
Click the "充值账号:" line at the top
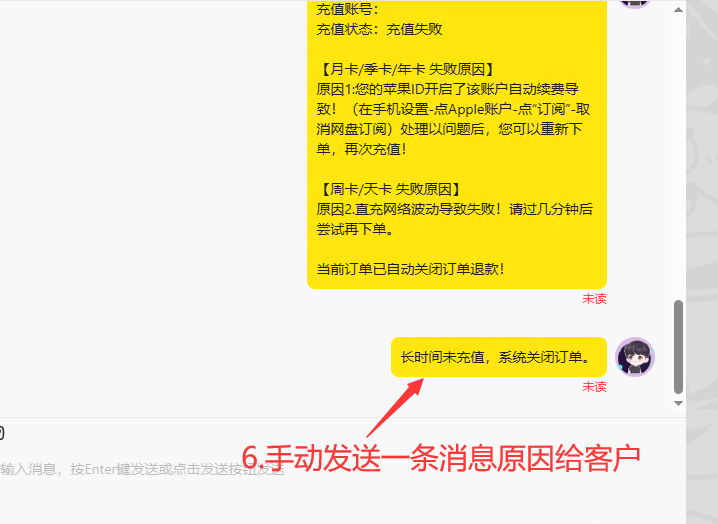point(348,9)
